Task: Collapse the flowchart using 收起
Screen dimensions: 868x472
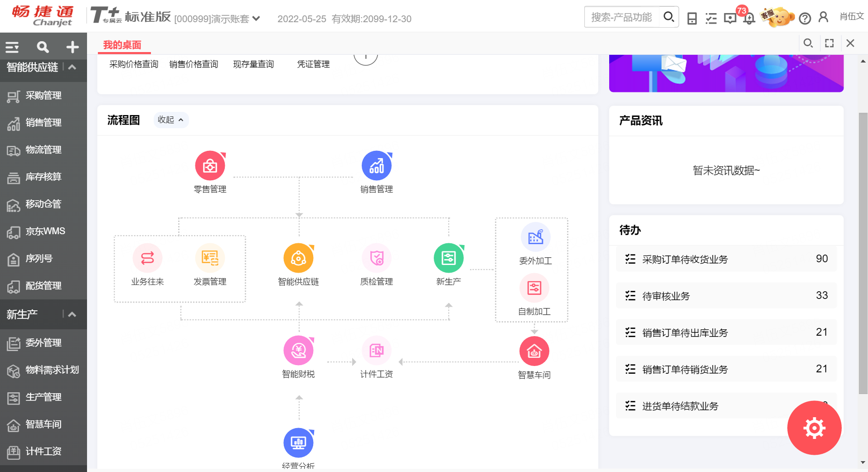Action: [171, 120]
